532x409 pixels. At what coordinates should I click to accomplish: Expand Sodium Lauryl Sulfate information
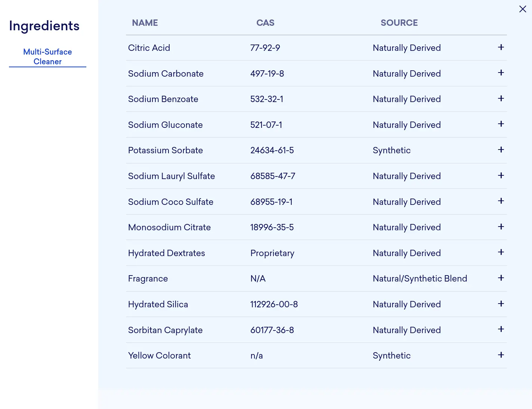(x=501, y=176)
